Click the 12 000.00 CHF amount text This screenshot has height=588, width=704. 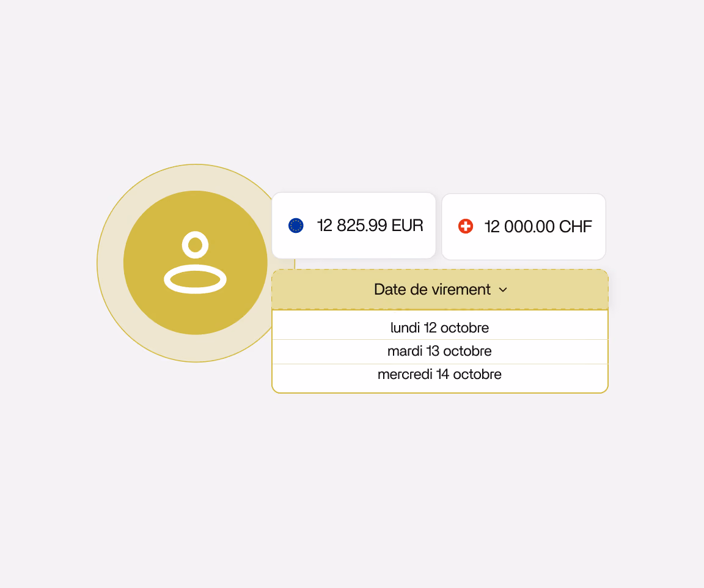(x=538, y=226)
